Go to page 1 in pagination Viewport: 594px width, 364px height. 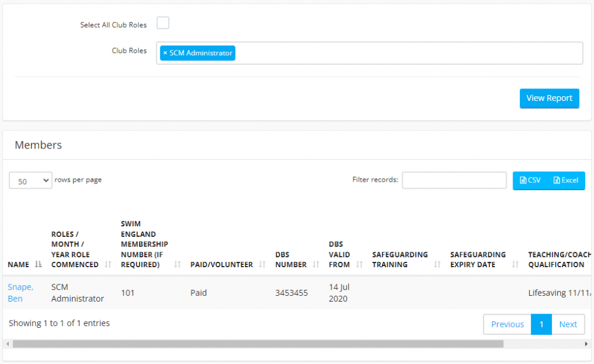pyautogui.click(x=541, y=324)
